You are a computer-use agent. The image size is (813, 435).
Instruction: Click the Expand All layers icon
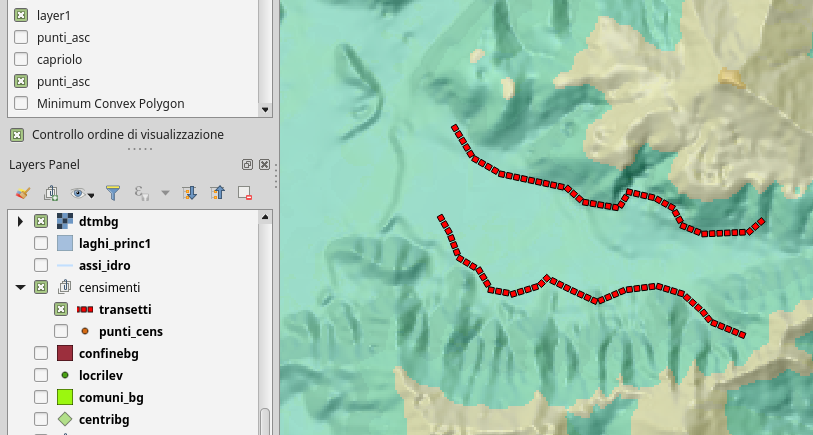tap(189, 193)
